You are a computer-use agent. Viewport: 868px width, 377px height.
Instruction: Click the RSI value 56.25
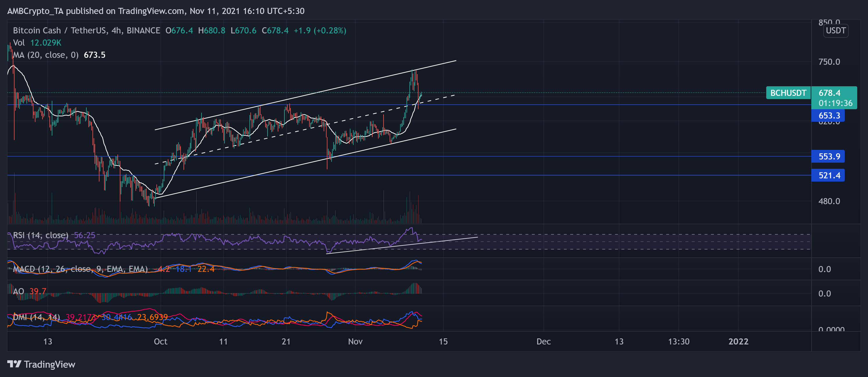tap(85, 235)
